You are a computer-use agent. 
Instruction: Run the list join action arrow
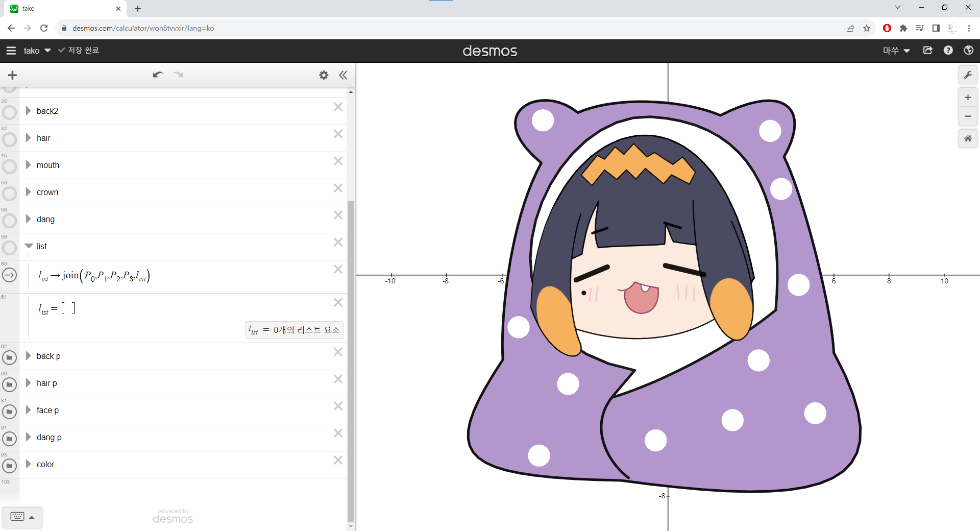coord(9,275)
